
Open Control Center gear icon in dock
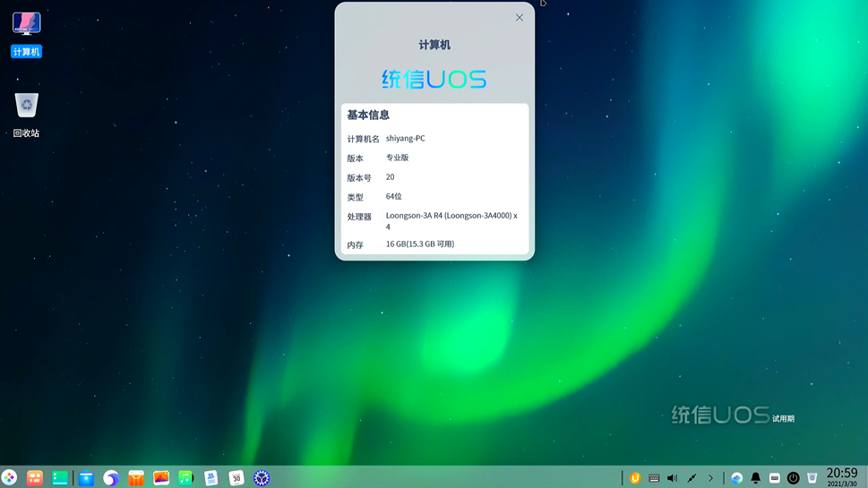click(x=262, y=478)
